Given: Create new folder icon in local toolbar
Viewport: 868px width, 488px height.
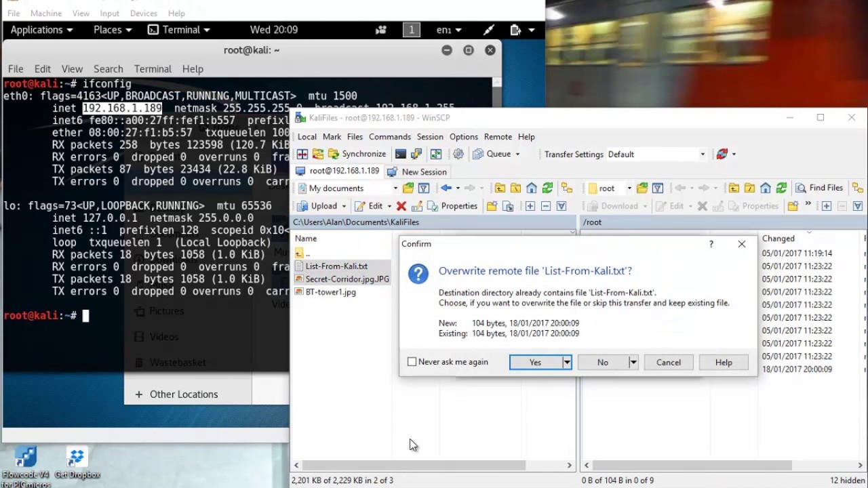Looking at the screenshot, I should (x=492, y=206).
